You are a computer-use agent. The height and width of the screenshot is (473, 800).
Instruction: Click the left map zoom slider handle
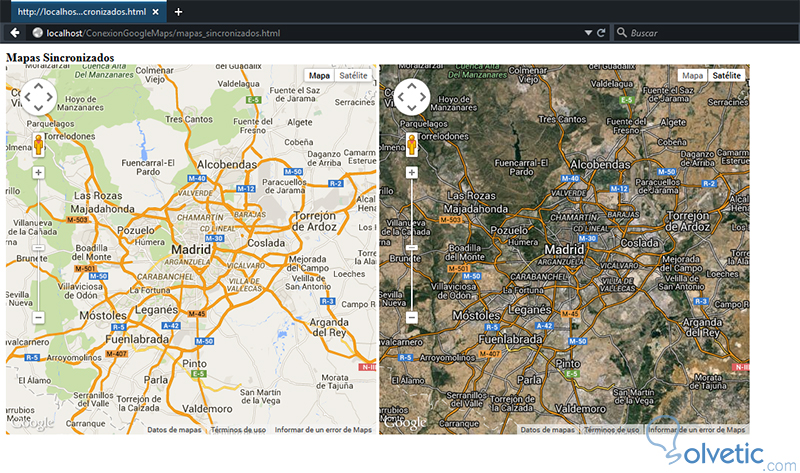coord(38,247)
